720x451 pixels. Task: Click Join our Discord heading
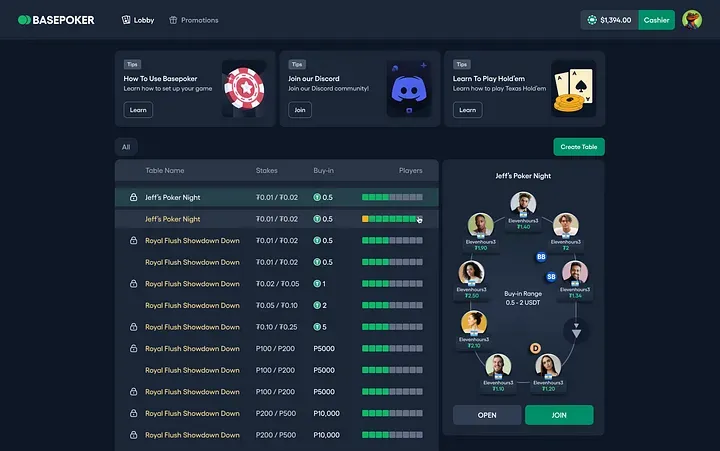click(314, 79)
